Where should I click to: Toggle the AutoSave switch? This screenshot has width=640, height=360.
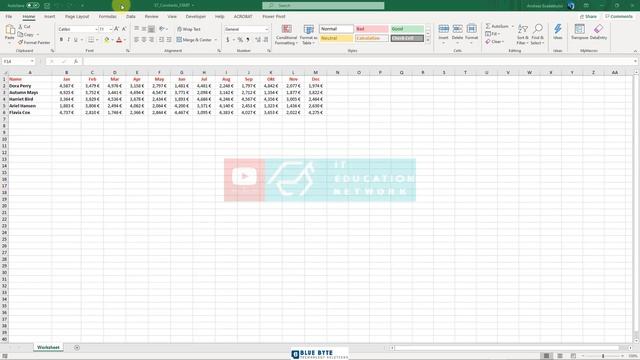click(x=33, y=6)
